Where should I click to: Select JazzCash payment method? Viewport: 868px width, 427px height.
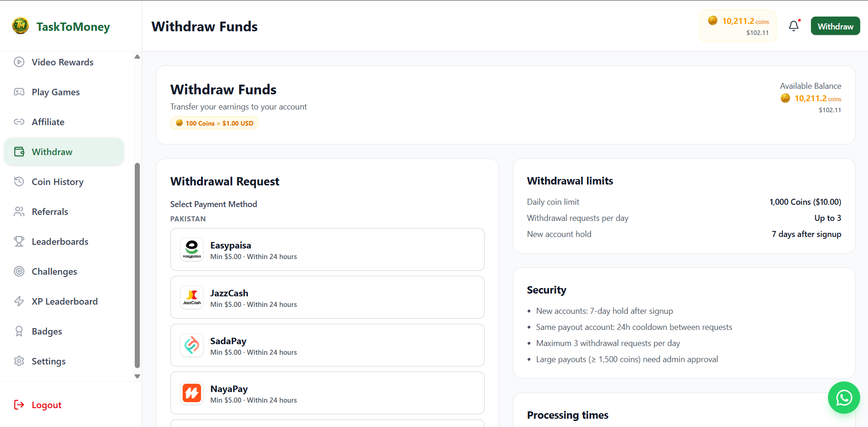pyautogui.click(x=327, y=297)
